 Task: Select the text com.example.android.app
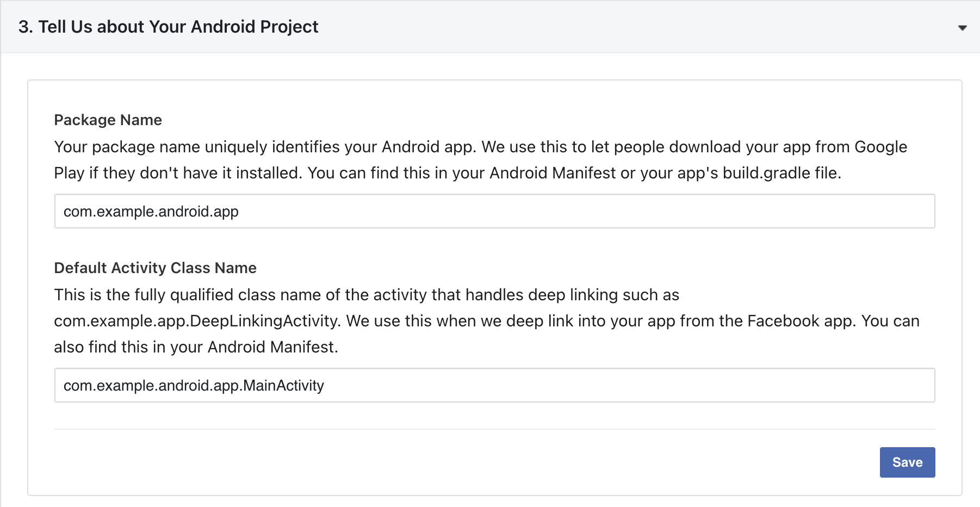(x=151, y=211)
